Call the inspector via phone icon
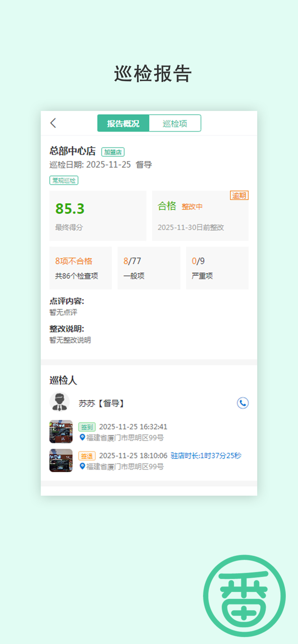Screen dimensions: 298x644 [243, 403]
